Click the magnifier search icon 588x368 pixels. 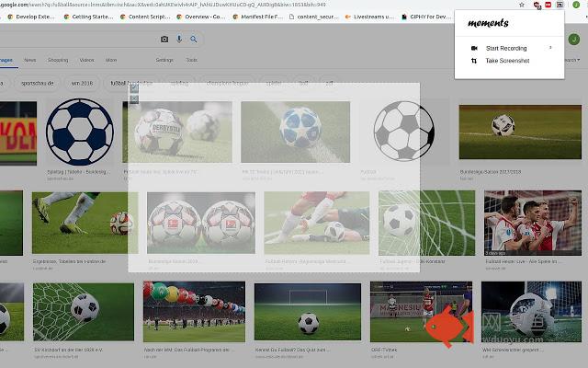tap(194, 39)
